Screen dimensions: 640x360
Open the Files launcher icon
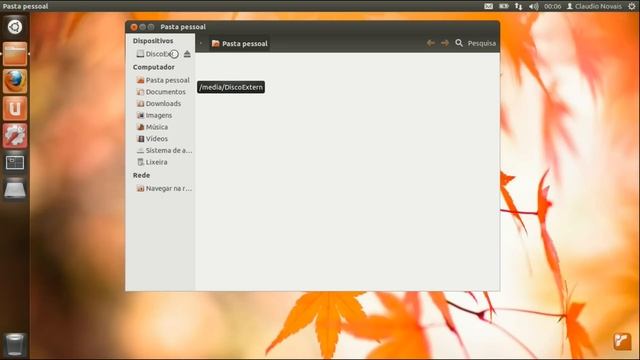[x=15, y=54]
